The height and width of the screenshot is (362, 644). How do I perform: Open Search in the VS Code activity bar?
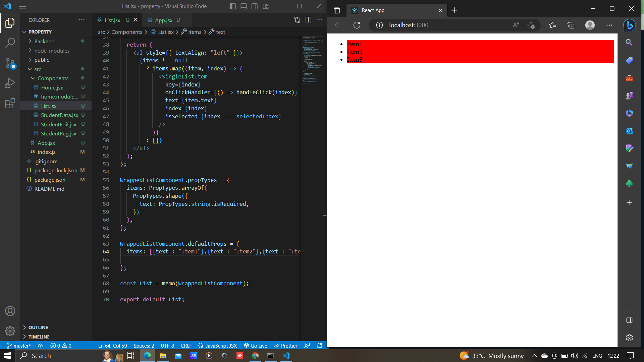coord(10,43)
